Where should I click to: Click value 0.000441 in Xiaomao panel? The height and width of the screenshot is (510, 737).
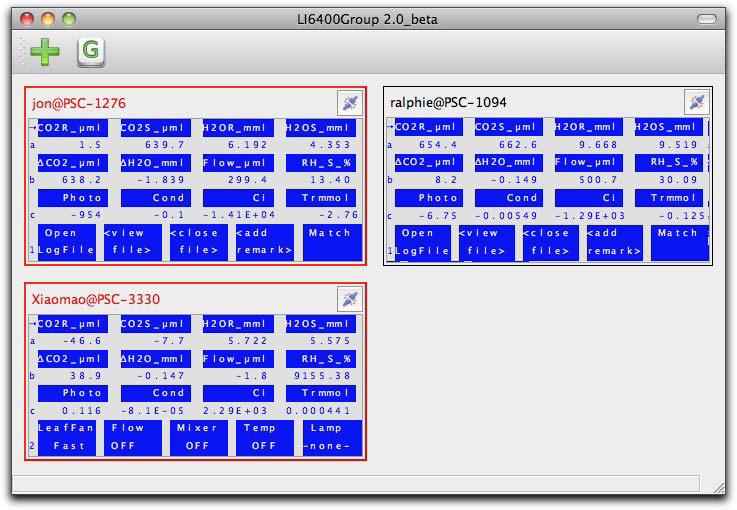click(319, 411)
